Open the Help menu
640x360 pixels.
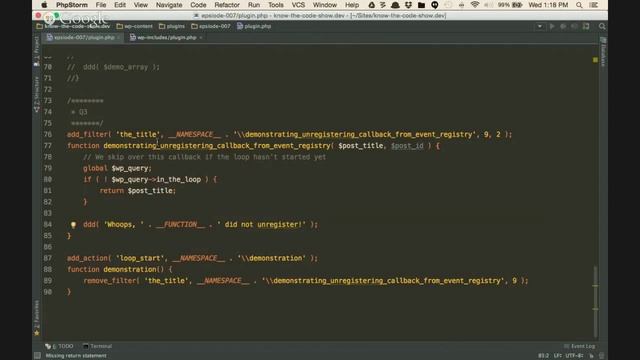pyautogui.click(x=351, y=5)
